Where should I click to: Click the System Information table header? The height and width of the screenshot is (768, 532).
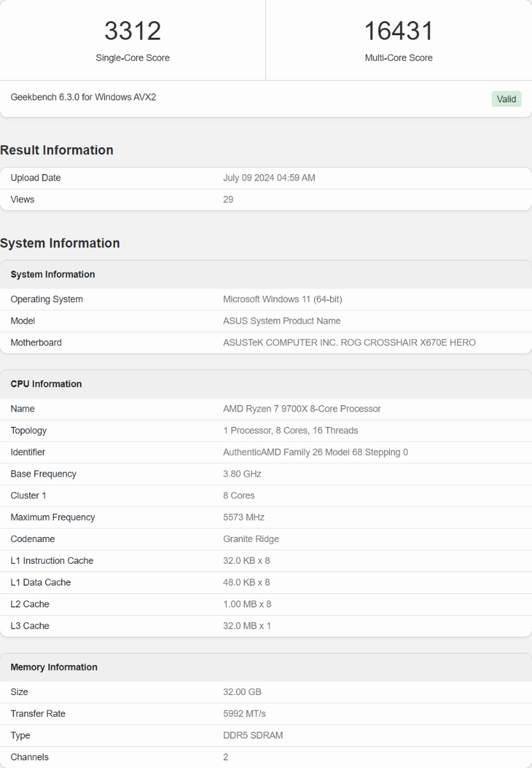coord(53,275)
